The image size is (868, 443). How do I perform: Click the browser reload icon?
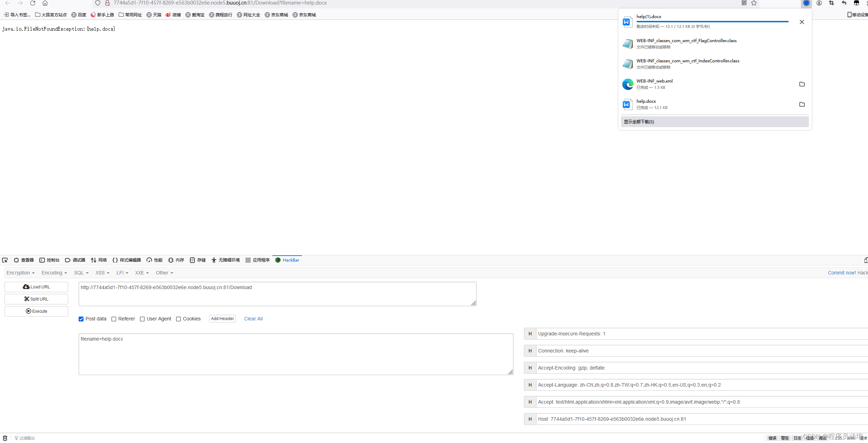coord(33,3)
